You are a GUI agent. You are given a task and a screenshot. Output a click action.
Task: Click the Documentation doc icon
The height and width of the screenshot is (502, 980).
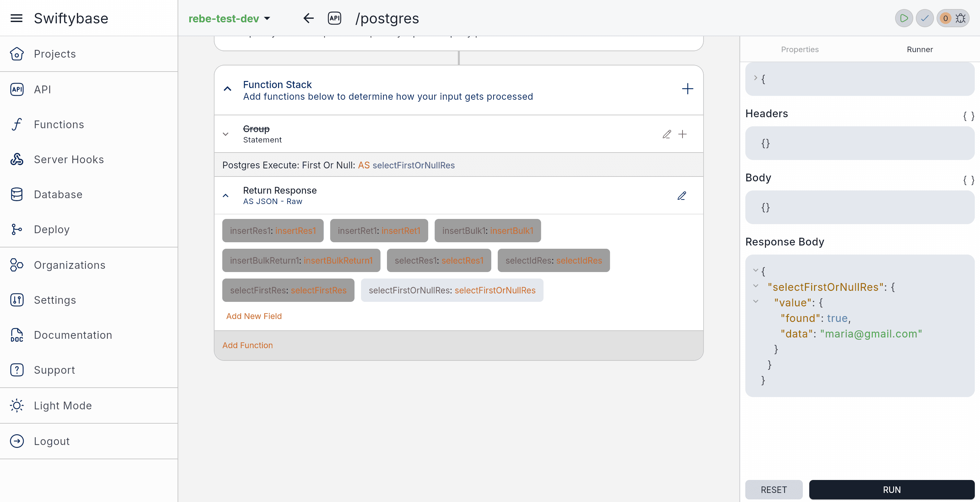17,335
